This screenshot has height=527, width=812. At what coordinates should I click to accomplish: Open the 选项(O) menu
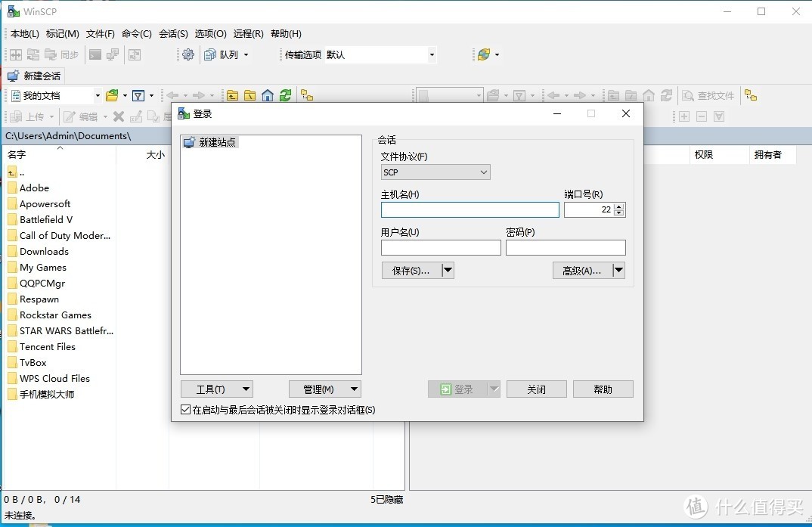coord(210,34)
